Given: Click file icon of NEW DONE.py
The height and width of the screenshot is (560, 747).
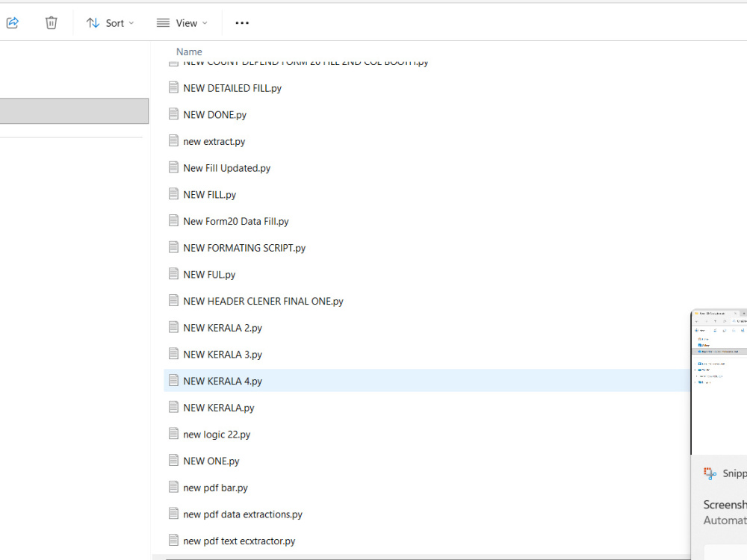Looking at the screenshot, I should pyautogui.click(x=173, y=113).
